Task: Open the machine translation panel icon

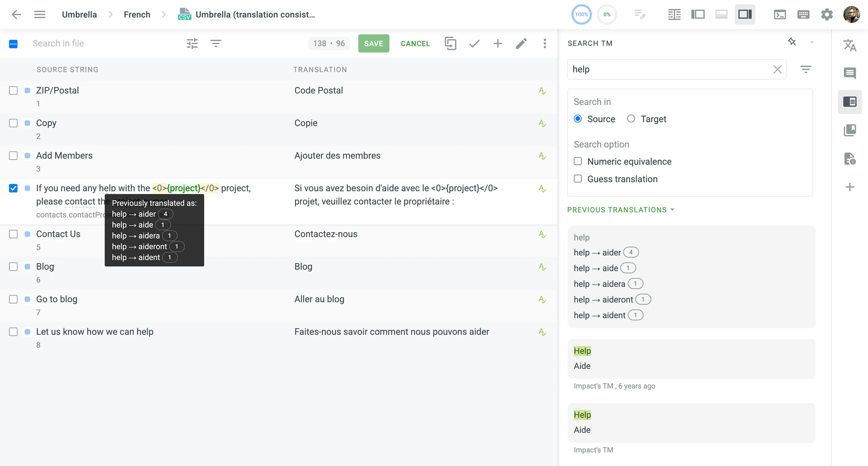Action: point(851,45)
